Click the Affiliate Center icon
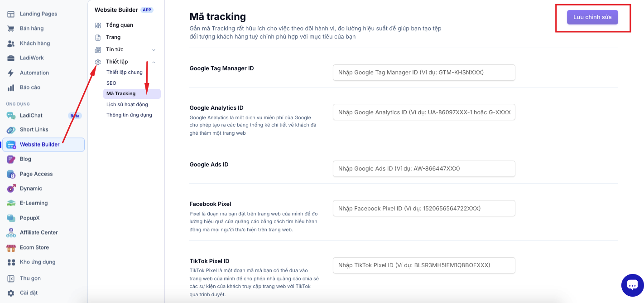The height and width of the screenshot is (303, 644). (x=11, y=233)
